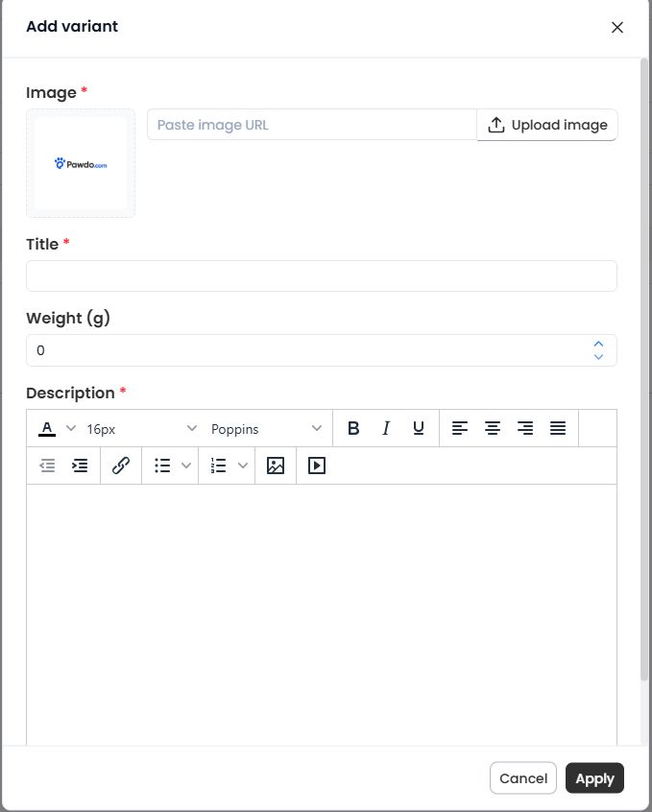This screenshot has height=812, width=652.
Task: Increase indent of description text
Action: pos(80,466)
